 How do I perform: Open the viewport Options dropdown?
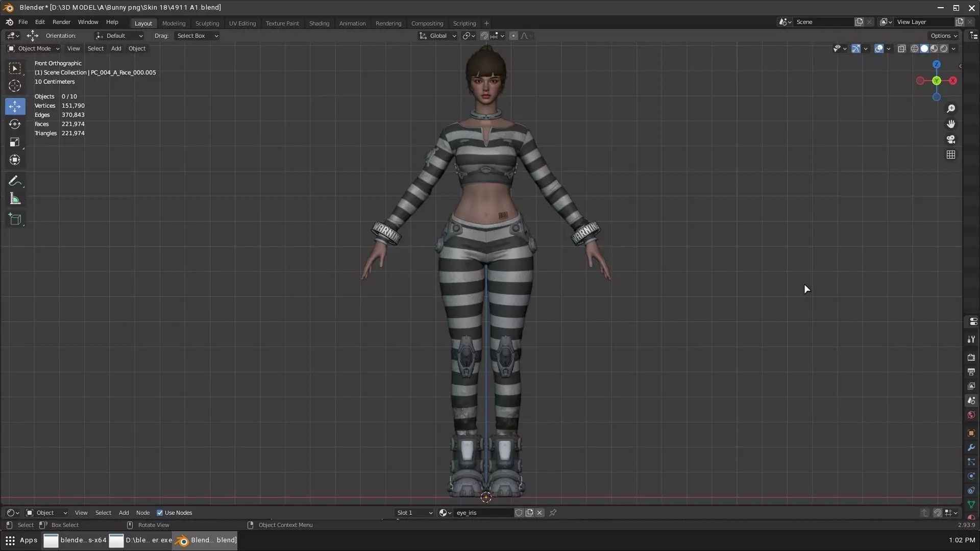point(943,36)
